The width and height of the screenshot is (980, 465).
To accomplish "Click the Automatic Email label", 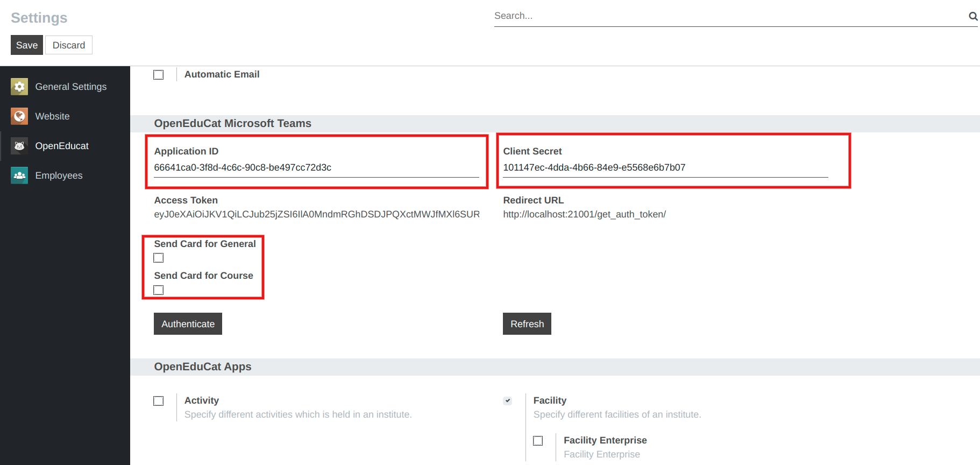I will pos(222,74).
